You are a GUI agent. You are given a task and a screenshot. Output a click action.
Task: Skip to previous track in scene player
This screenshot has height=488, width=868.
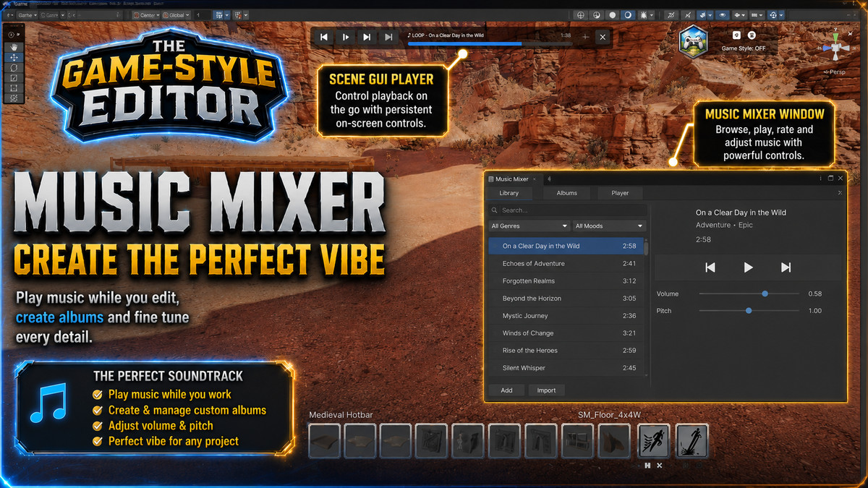[x=324, y=37]
